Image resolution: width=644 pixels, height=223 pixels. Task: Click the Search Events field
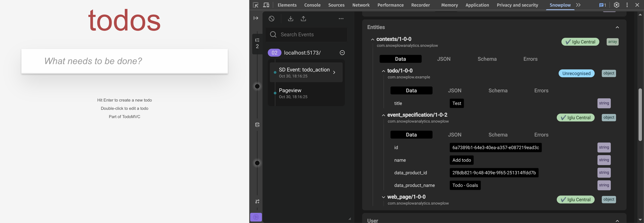coord(310,35)
